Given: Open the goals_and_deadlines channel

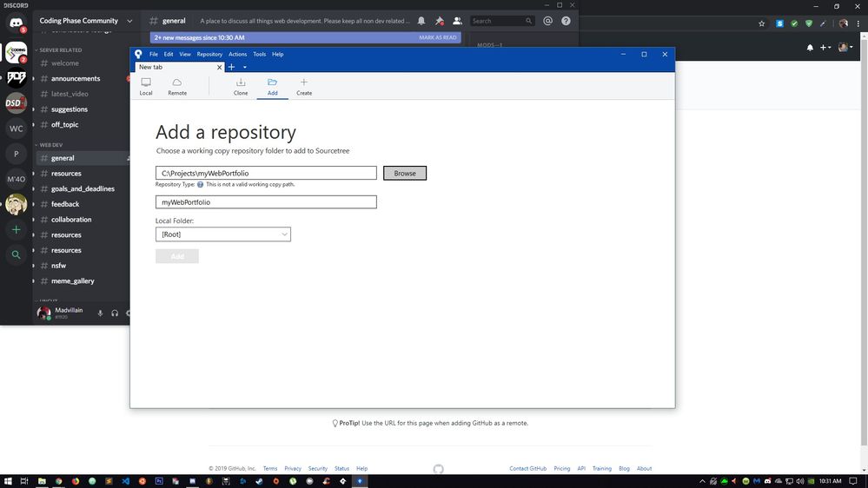Looking at the screenshot, I should [83, 188].
